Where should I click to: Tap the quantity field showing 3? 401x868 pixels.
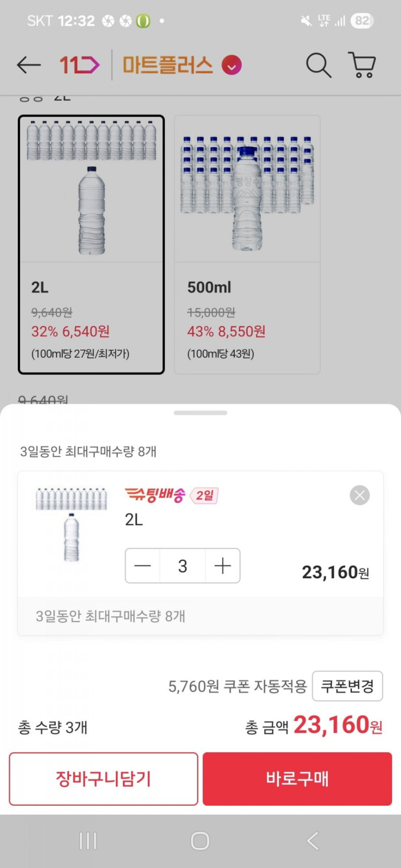[x=182, y=566]
